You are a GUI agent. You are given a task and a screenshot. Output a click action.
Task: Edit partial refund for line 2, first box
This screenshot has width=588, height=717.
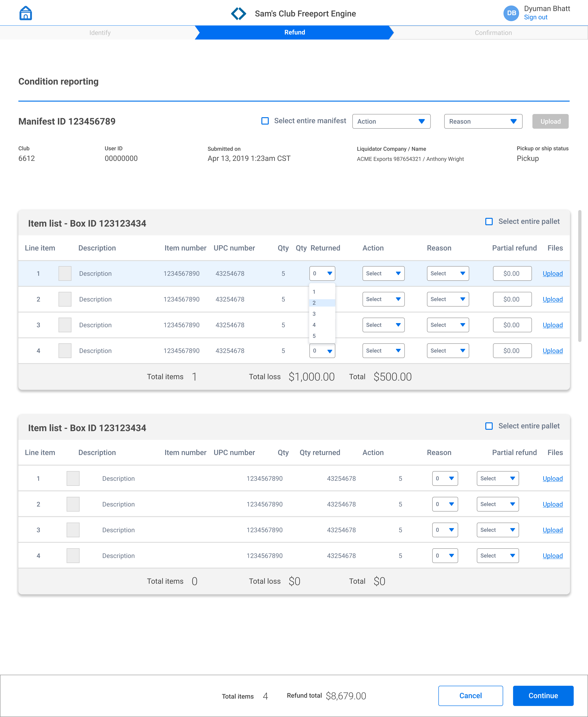512,299
